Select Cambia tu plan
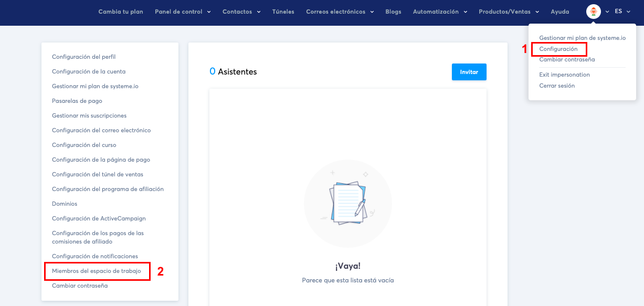The width and height of the screenshot is (644, 306). [120, 11]
